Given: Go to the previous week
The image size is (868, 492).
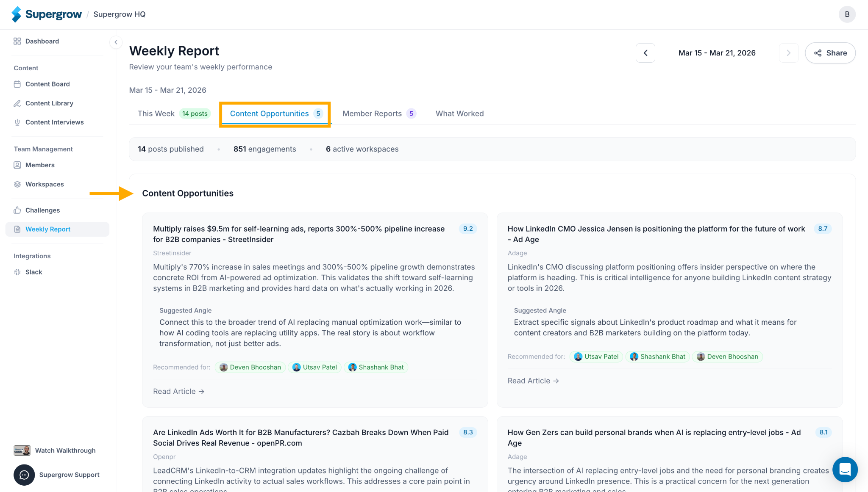Looking at the screenshot, I should 645,53.
